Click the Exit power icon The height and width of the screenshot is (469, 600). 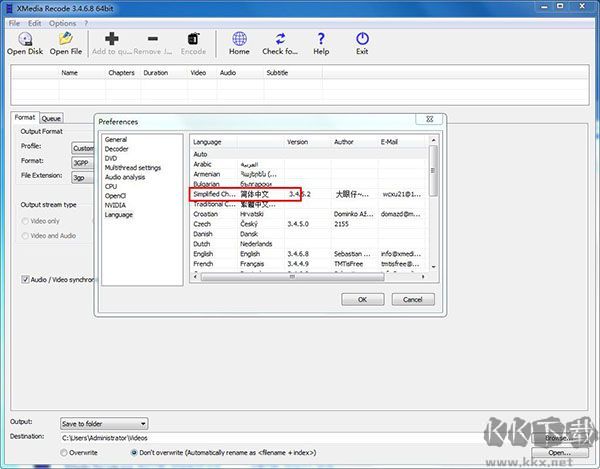[362, 39]
